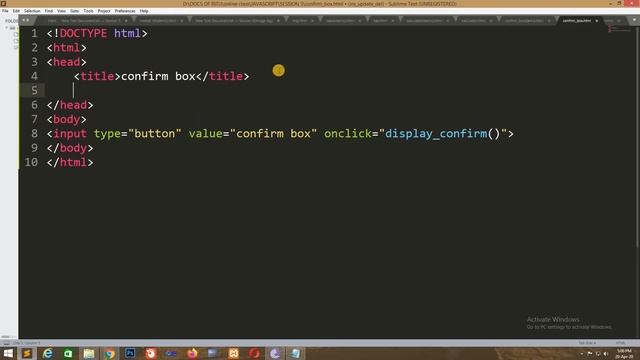
Task: Click the "button" type value on line 8
Action: 155,133
